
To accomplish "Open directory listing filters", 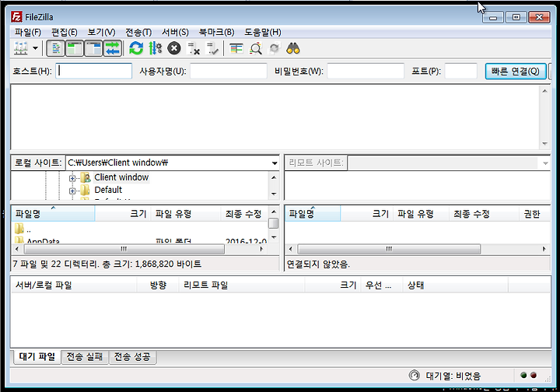I will [x=236, y=48].
